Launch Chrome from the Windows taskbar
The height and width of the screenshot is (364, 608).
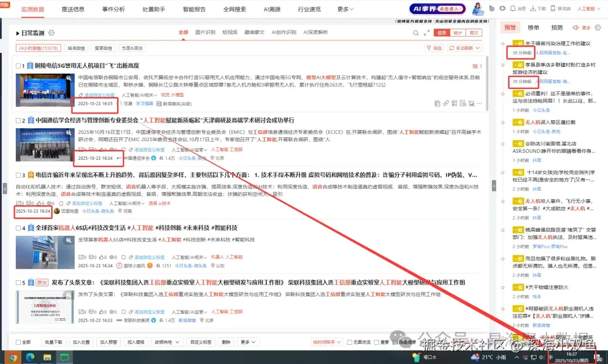[x=12, y=357]
